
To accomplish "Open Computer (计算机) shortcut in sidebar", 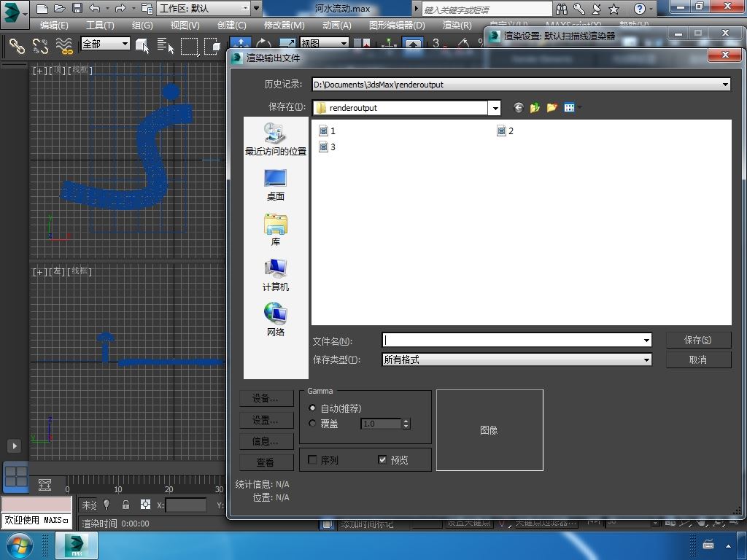I will [x=275, y=275].
